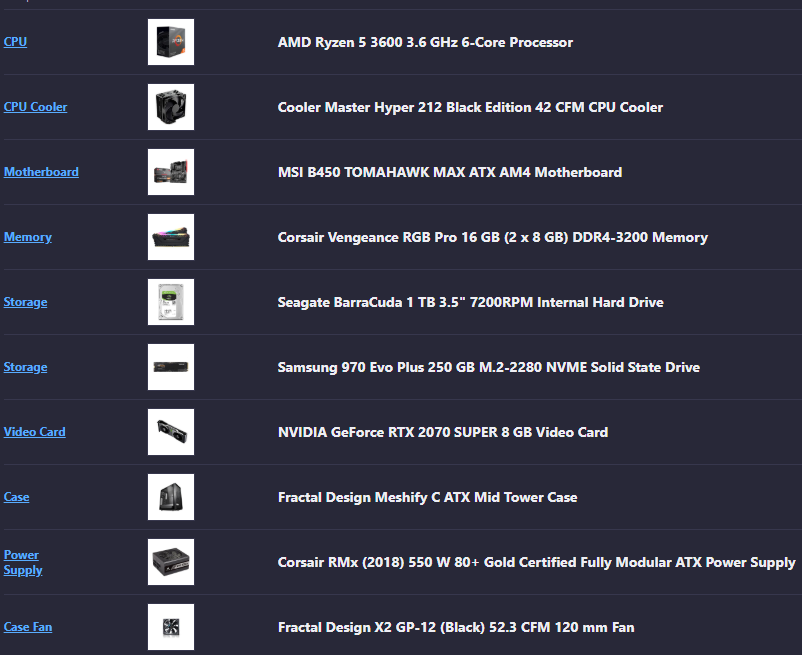Select AMD Ryzen 5 3600 processor name

(x=425, y=42)
